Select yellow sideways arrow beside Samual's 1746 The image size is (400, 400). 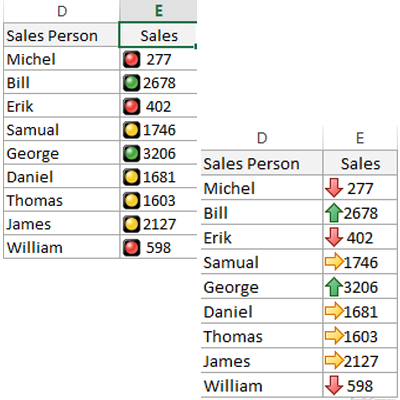click(x=334, y=262)
